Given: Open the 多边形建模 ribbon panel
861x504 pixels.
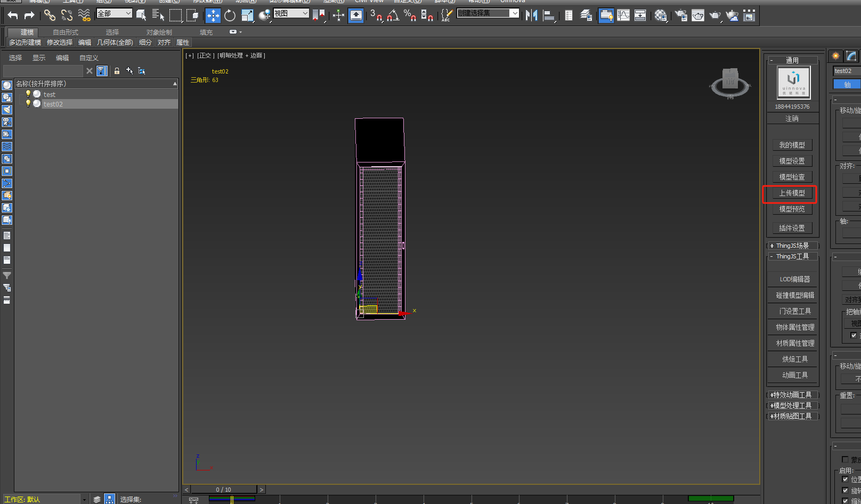Looking at the screenshot, I should [25, 43].
